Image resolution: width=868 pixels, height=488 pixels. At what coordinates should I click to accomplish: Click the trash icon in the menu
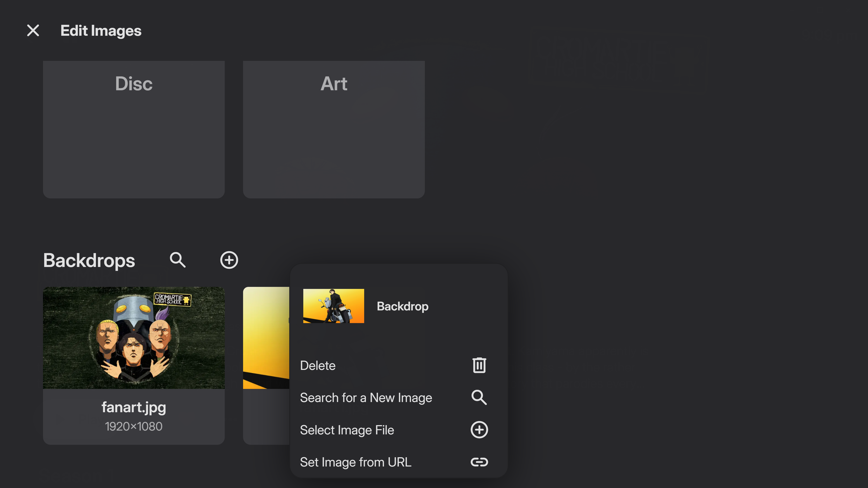coord(479,365)
